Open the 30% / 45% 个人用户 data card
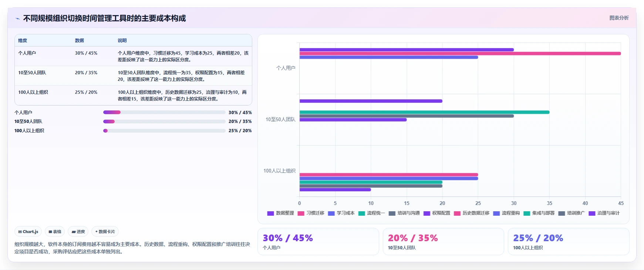 point(318,242)
